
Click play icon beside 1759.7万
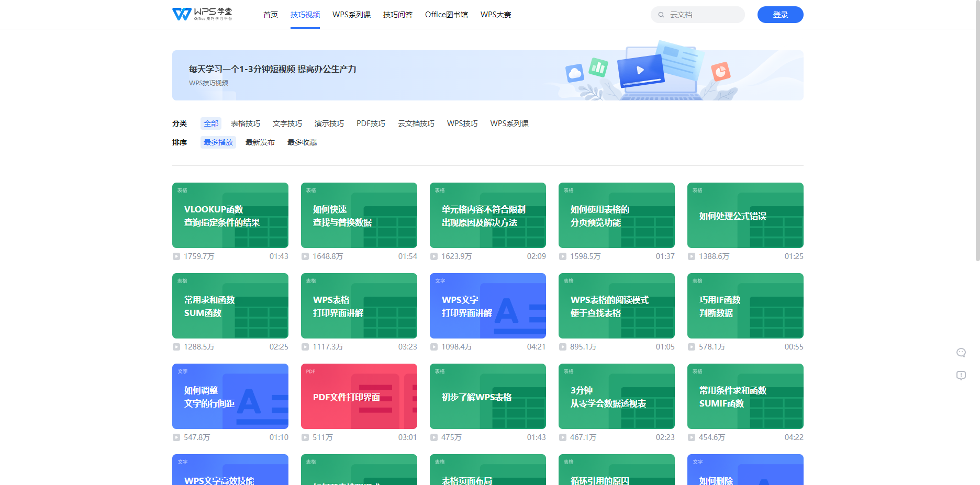[176, 256]
